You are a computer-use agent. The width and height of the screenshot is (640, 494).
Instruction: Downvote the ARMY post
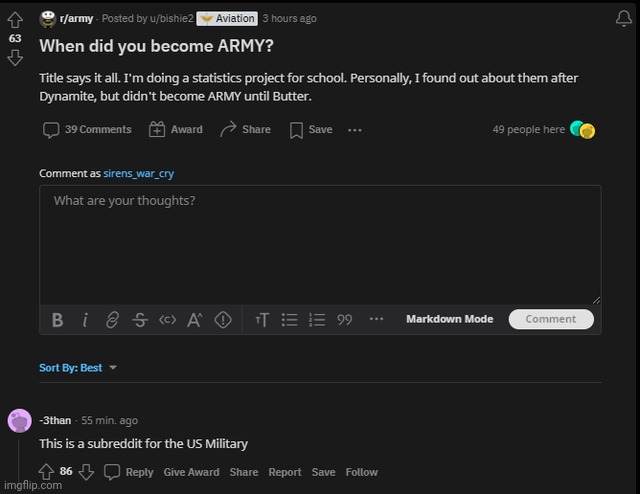coord(15,58)
